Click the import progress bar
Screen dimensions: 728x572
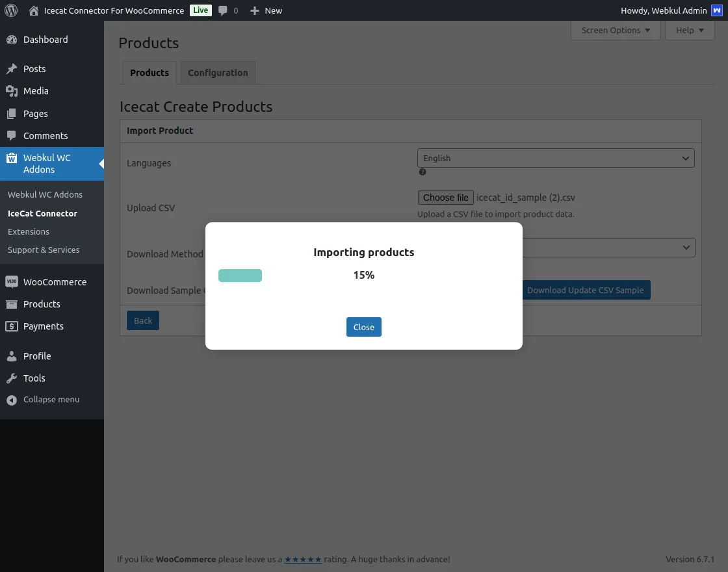click(240, 276)
